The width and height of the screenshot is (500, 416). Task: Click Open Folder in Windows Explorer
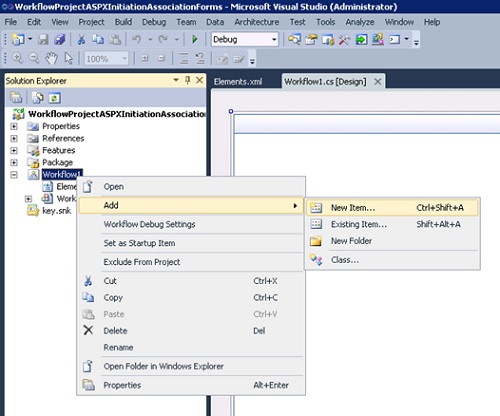click(191, 366)
